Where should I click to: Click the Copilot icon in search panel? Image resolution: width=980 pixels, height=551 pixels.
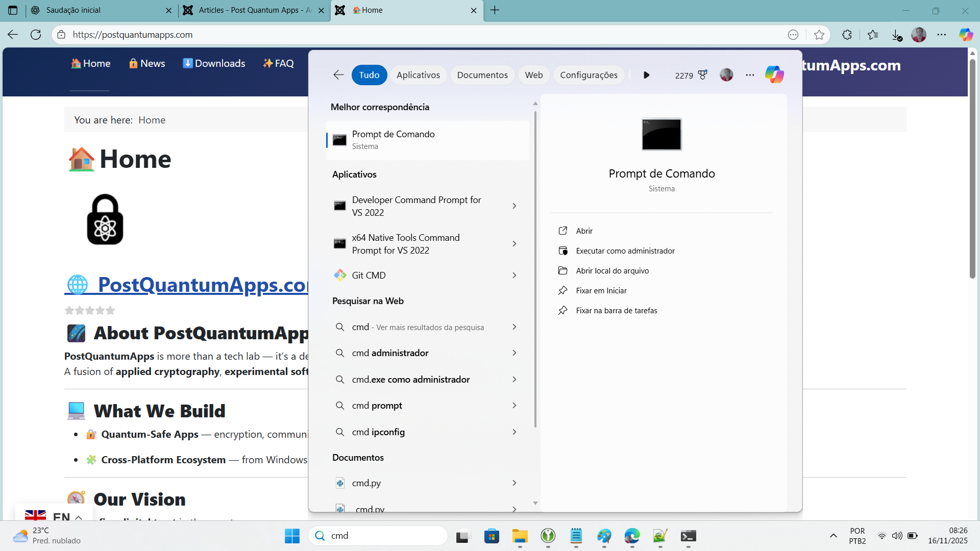[774, 75]
